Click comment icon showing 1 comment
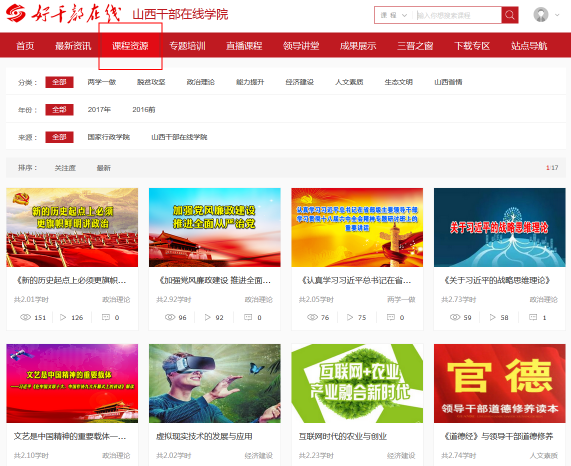 click(x=533, y=317)
